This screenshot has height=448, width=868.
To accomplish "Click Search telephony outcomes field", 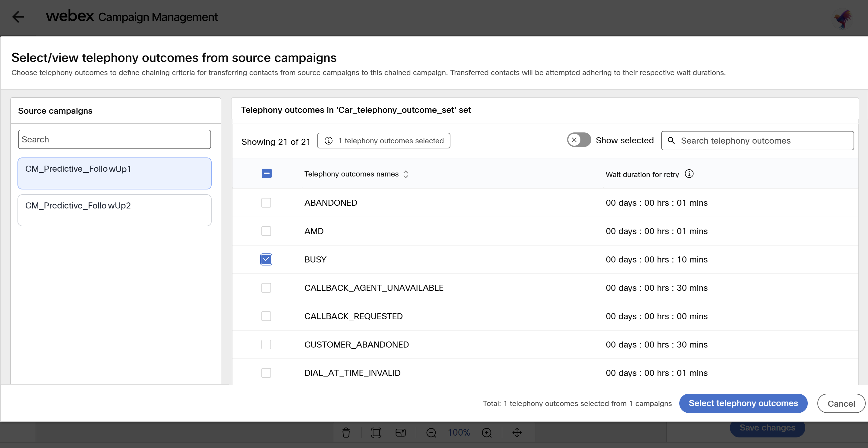I will click(x=762, y=141).
